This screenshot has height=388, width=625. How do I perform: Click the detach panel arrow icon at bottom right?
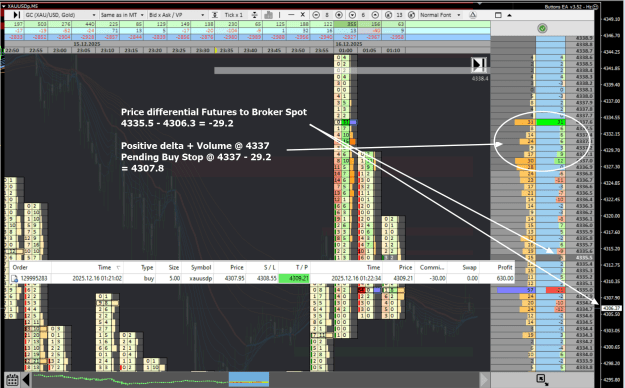541,379
